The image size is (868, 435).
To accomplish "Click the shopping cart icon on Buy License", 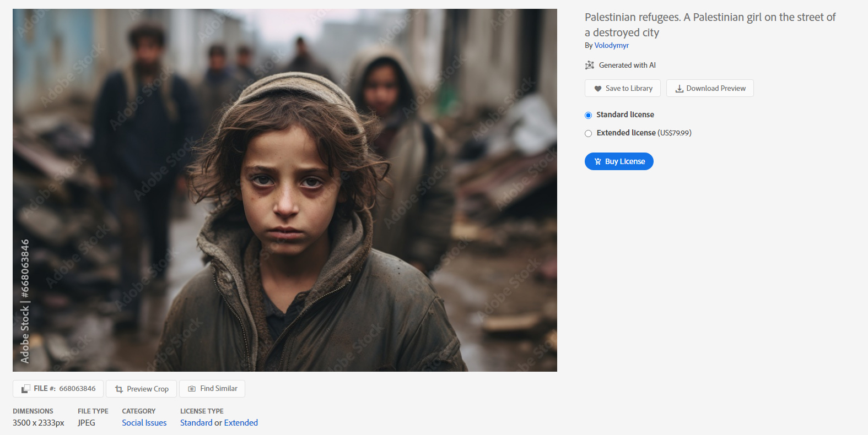I will click(598, 161).
